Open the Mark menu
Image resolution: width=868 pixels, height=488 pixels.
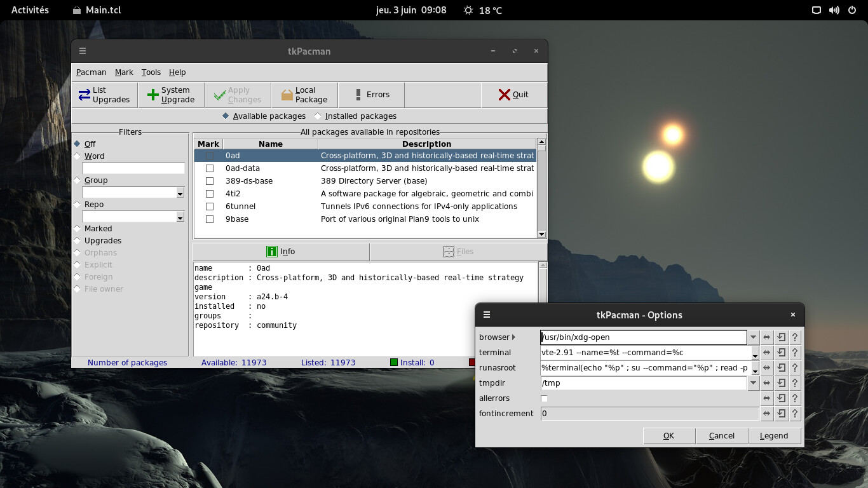click(124, 72)
